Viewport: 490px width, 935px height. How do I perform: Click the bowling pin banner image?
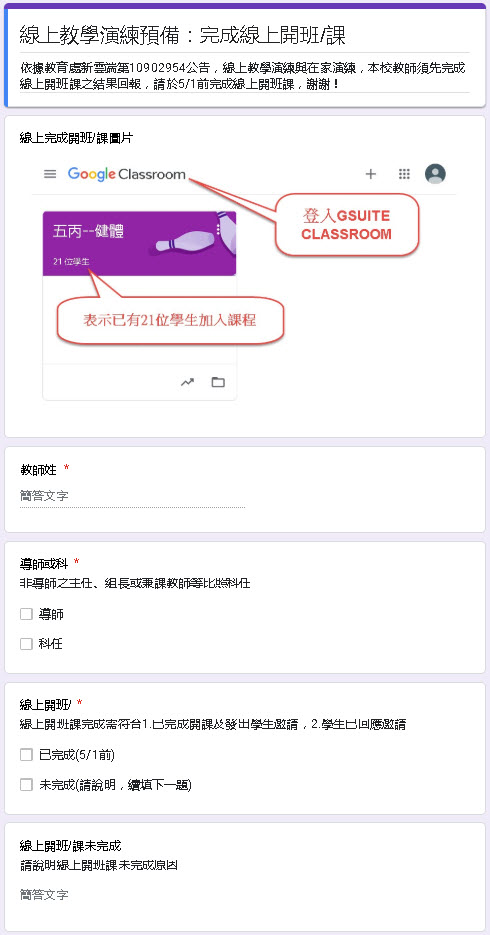194,234
